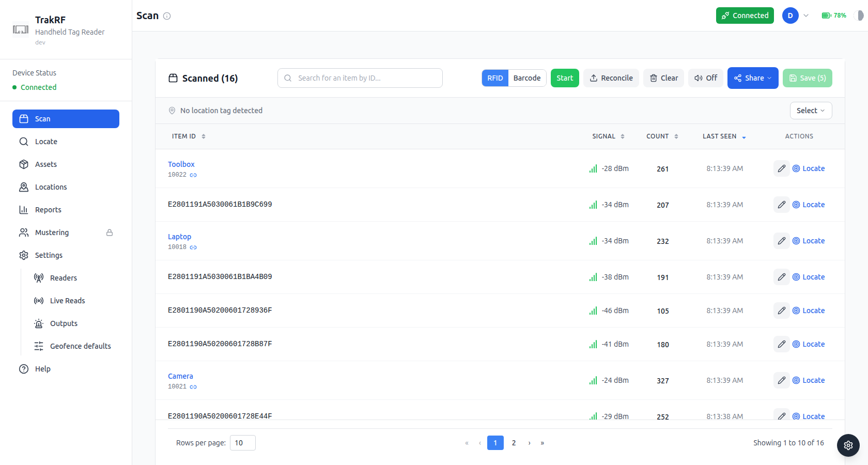
Task: Open Settings in sidebar
Action: [x=66, y=255]
